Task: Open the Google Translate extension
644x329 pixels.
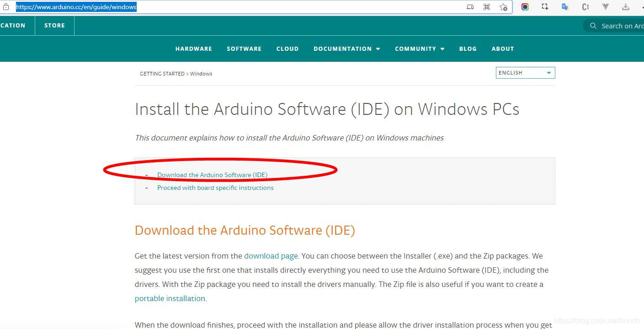Action: (x=565, y=7)
